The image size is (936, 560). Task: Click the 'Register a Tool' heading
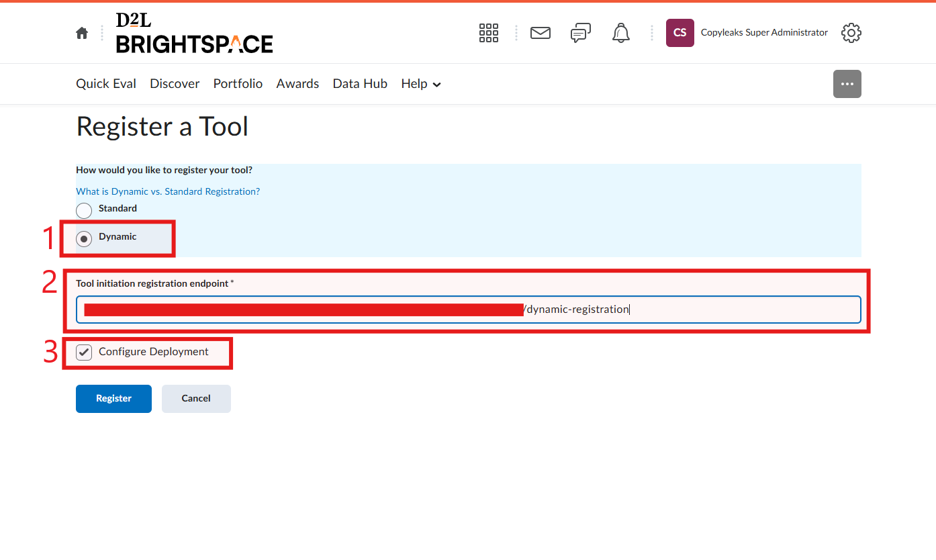click(x=162, y=127)
